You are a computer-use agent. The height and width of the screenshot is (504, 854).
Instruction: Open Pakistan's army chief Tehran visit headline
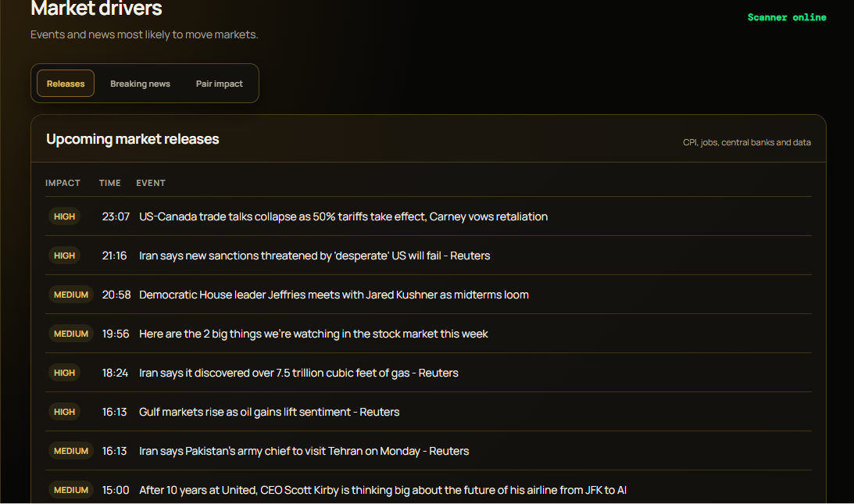[x=304, y=451]
